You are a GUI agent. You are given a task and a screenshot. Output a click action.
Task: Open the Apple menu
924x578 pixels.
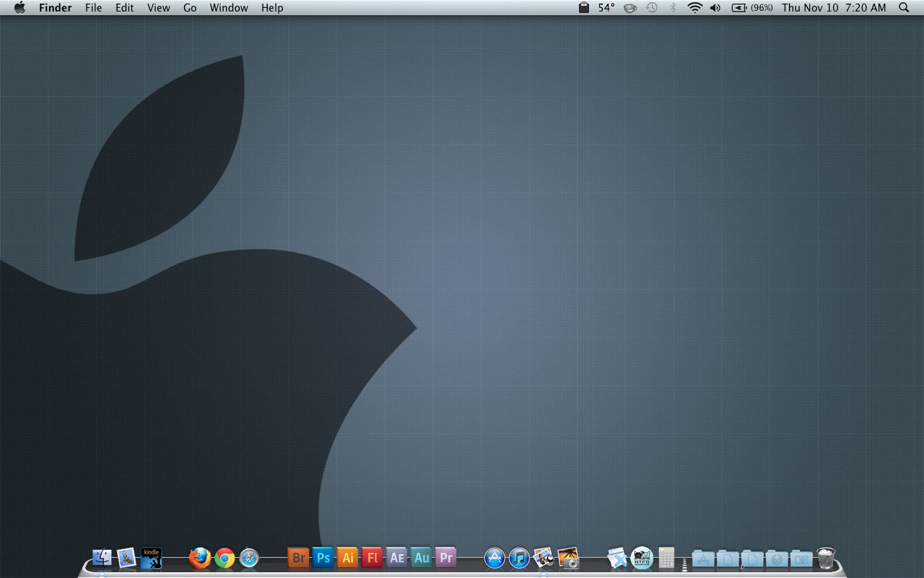click(x=19, y=8)
